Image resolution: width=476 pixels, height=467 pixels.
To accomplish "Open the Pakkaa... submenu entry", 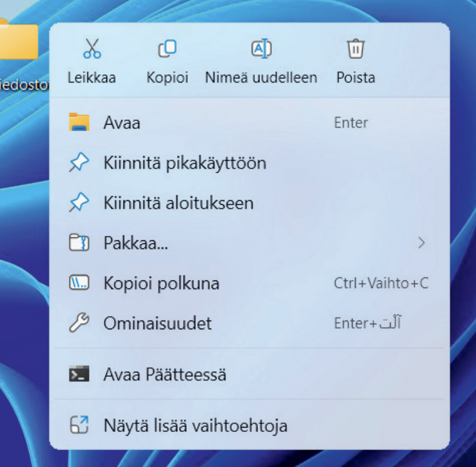I will pyautogui.click(x=249, y=243).
